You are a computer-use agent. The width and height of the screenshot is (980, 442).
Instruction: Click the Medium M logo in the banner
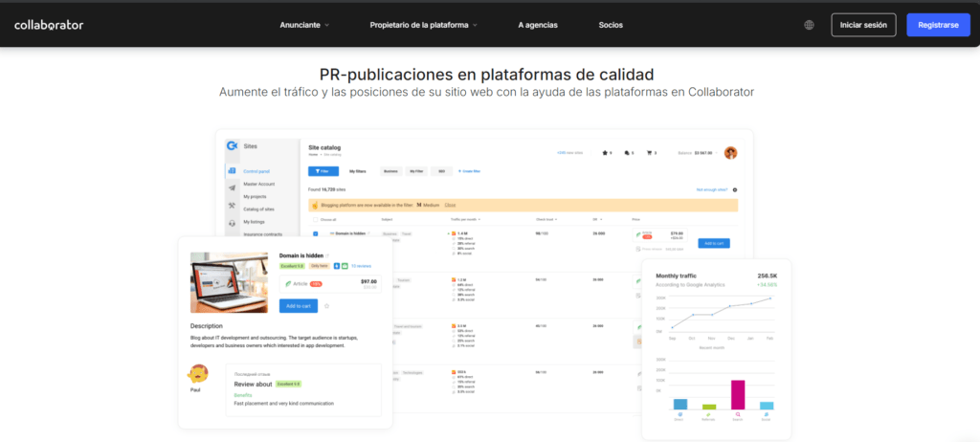[419, 205]
